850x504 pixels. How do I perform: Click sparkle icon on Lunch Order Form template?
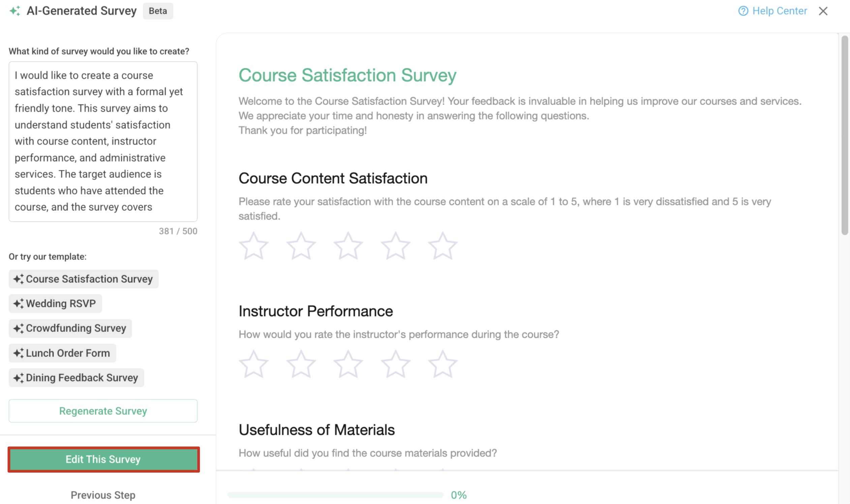coord(18,353)
